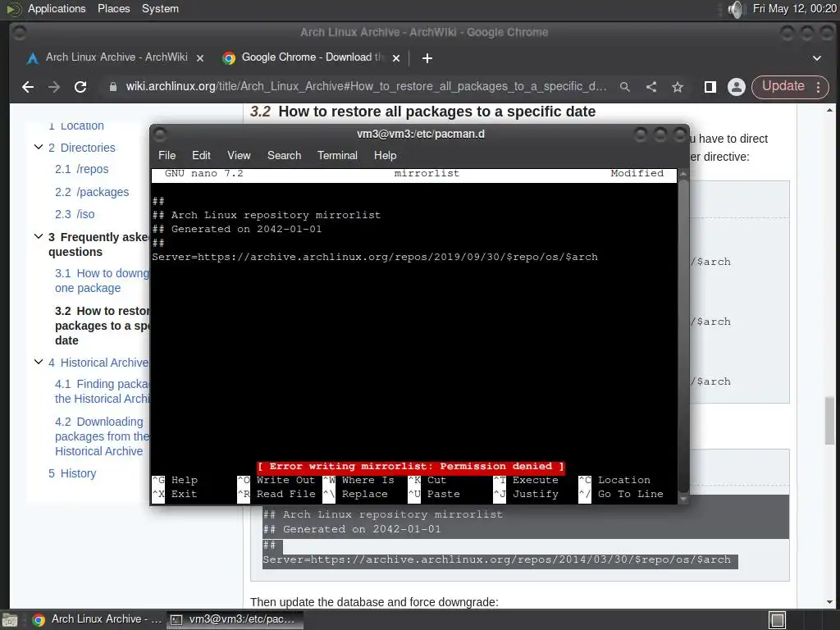Collapse the 2 Directories section in contents
The width and height of the screenshot is (840, 630).
pyautogui.click(x=38, y=147)
